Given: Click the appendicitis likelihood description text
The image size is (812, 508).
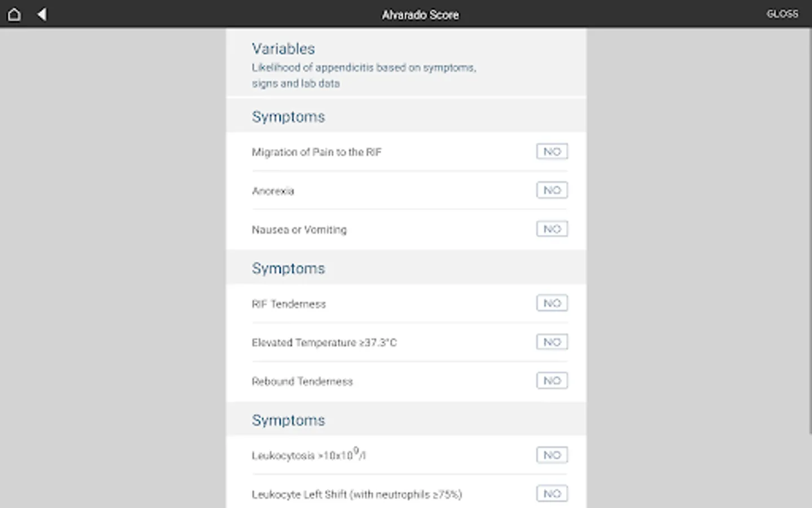Looking at the screenshot, I should pyautogui.click(x=364, y=75).
